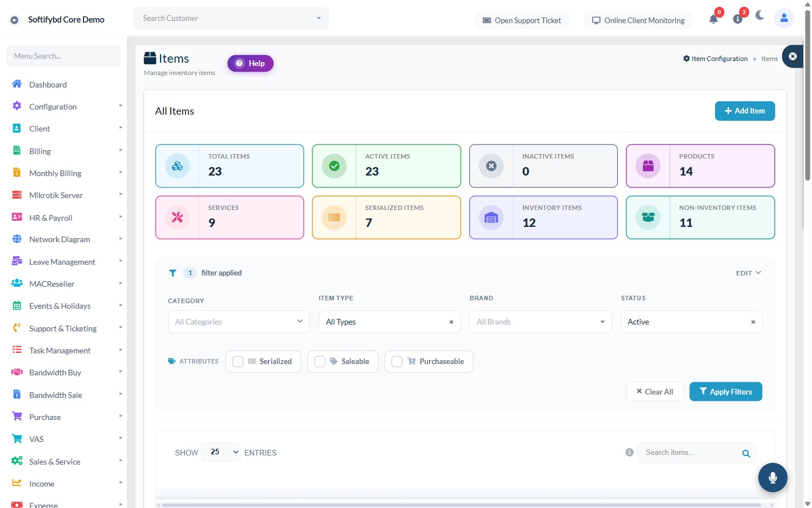Click the Client sidebar icon
Screen dimensions: 812x508
17,128
